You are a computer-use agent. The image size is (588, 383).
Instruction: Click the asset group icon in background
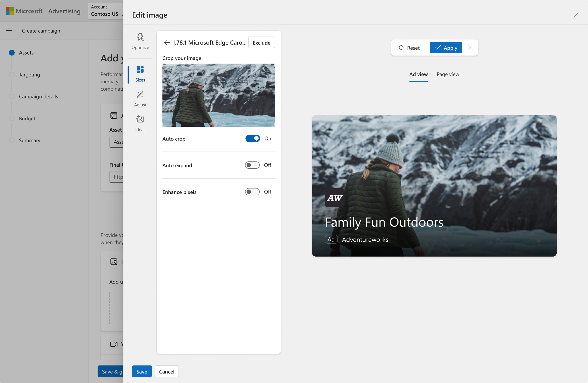[x=114, y=115]
